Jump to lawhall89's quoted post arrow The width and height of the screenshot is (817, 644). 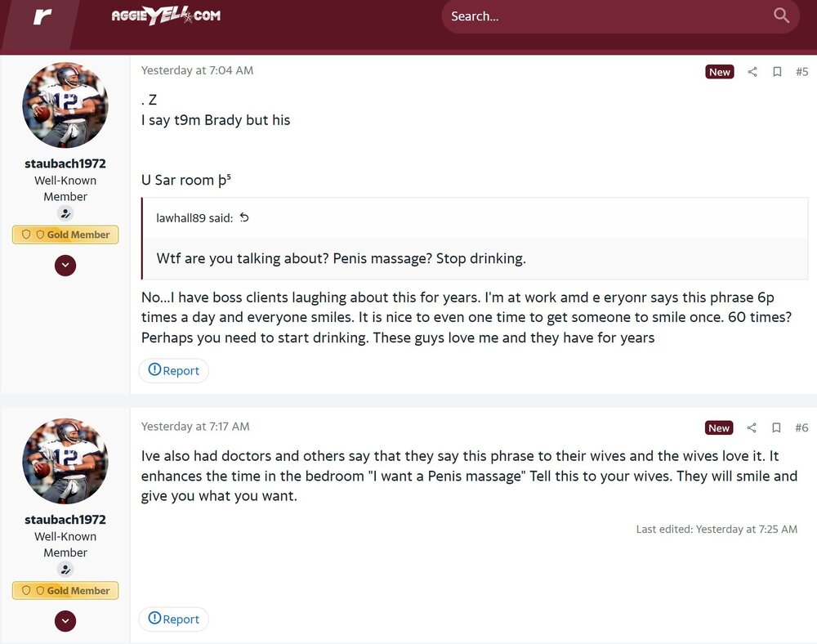(x=244, y=217)
